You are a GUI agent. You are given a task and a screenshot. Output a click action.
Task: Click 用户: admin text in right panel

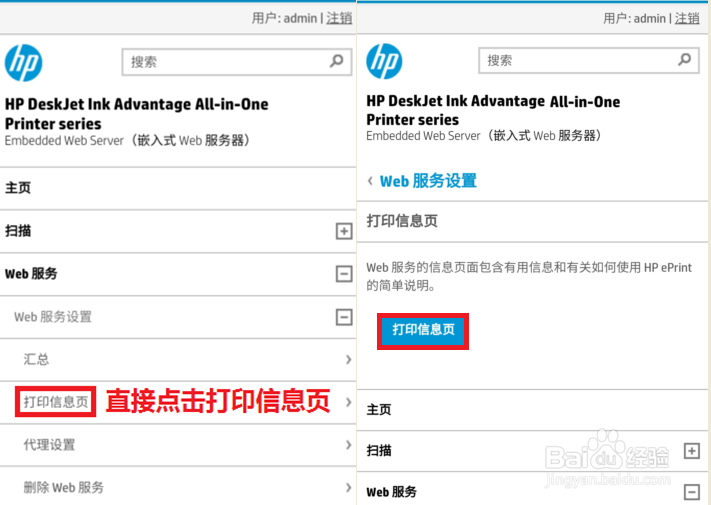pos(635,18)
